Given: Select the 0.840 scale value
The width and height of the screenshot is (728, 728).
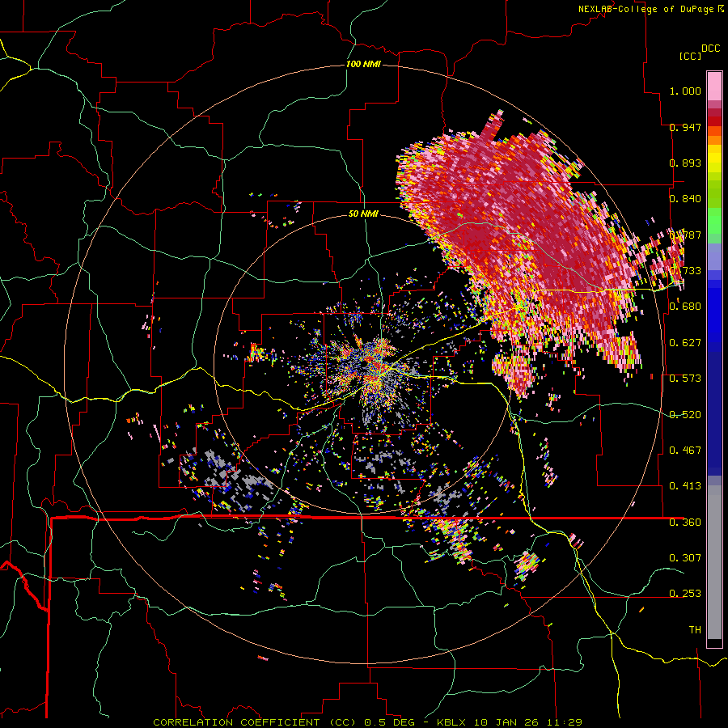Looking at the screenshot, I should [x=685, y=199].
